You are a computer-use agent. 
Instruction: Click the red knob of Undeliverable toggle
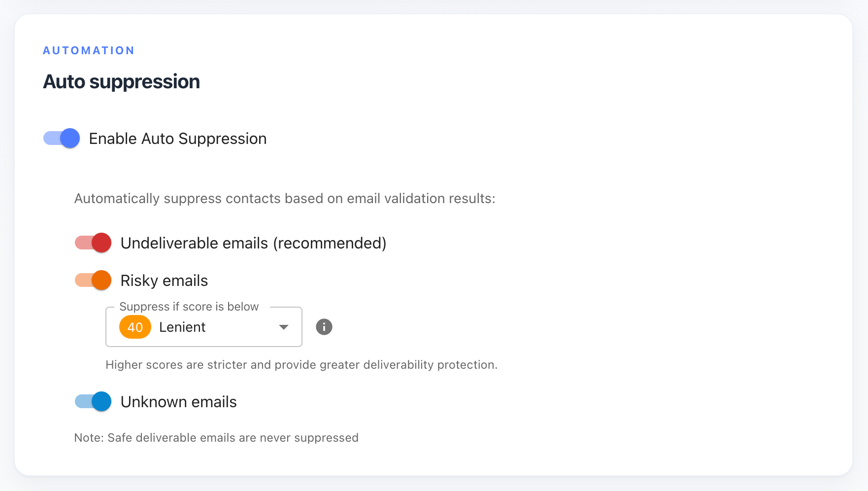point(101,243)
